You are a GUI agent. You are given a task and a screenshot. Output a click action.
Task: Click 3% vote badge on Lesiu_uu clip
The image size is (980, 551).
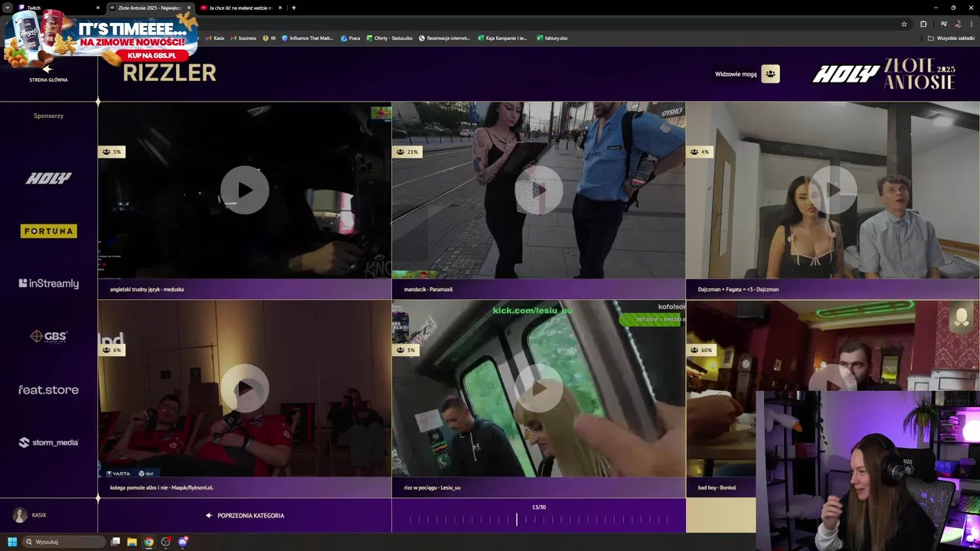405,350
